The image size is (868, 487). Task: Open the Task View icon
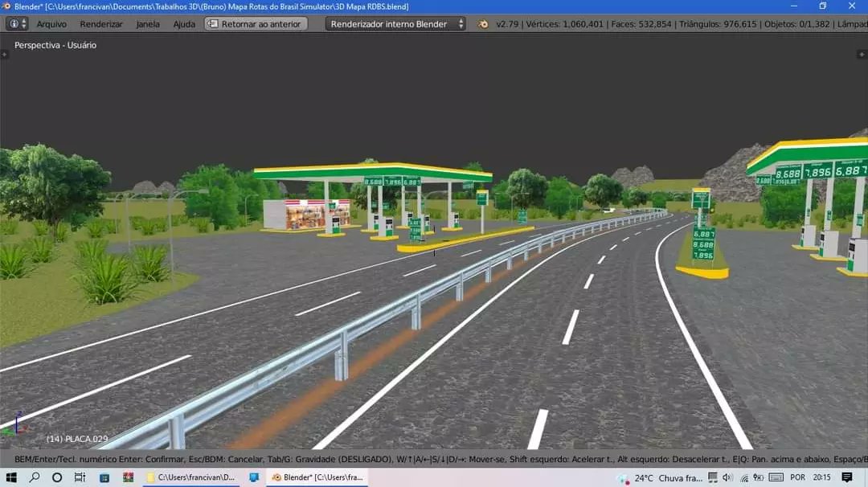coord(80,477)
